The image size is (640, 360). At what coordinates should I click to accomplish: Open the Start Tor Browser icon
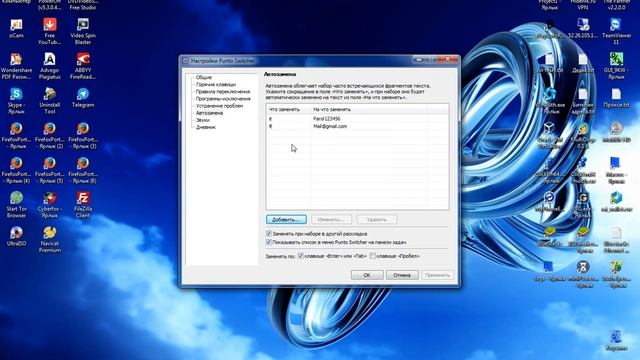pyautogui.click(x=16, y=205)
